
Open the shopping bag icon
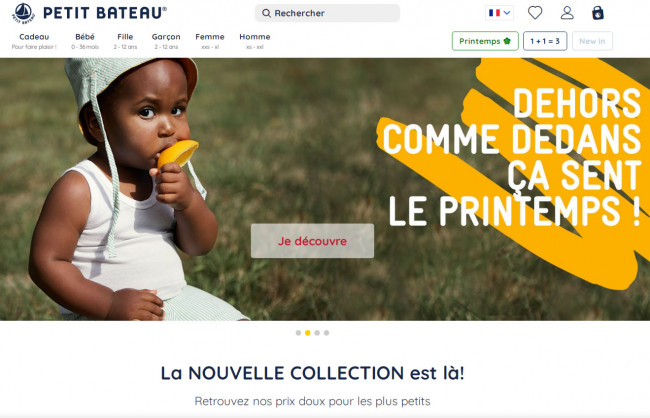point(598,13)
